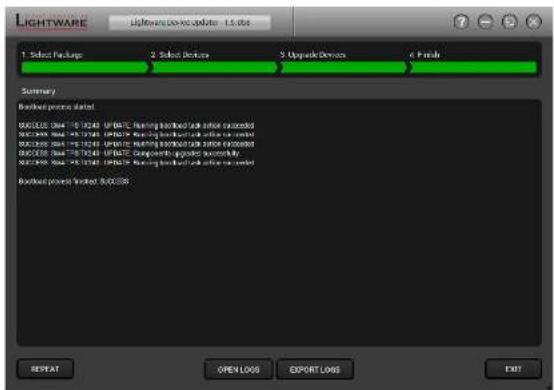Click the OPEN LOGS button
This screenshot has width=554, height=390.
pyautogui.click(x=238, y=370)
